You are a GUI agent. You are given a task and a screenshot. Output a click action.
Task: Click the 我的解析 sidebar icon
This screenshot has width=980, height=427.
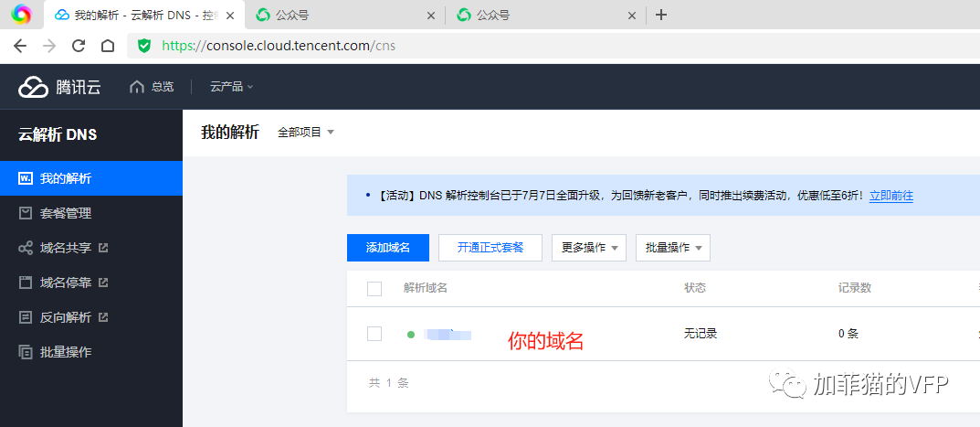(26, 178)
